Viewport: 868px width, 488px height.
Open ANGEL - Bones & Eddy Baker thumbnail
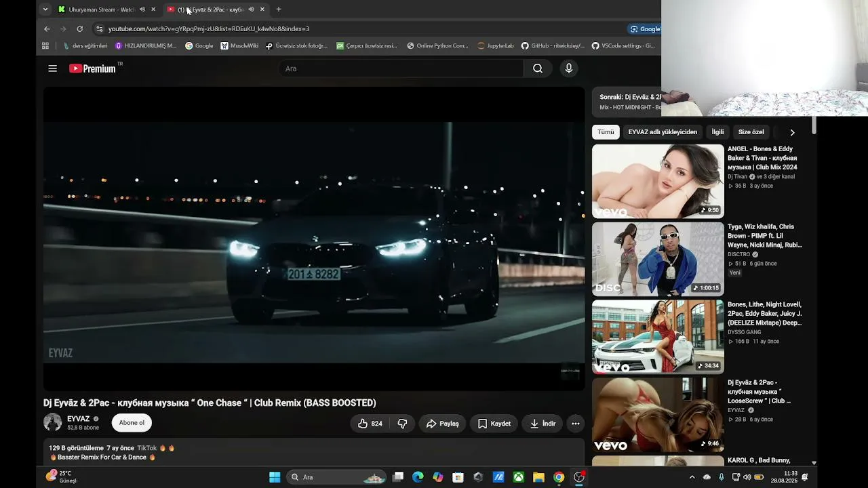coord(658,181)
